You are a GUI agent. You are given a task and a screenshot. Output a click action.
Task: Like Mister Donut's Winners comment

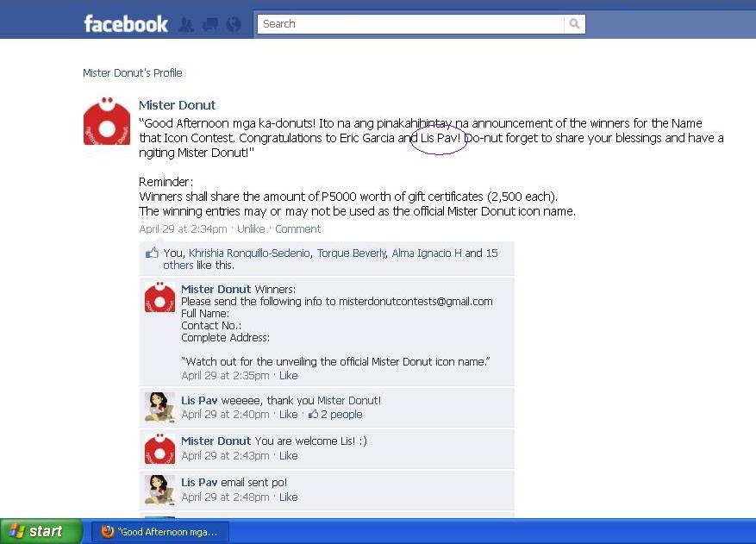coord(288,376)
